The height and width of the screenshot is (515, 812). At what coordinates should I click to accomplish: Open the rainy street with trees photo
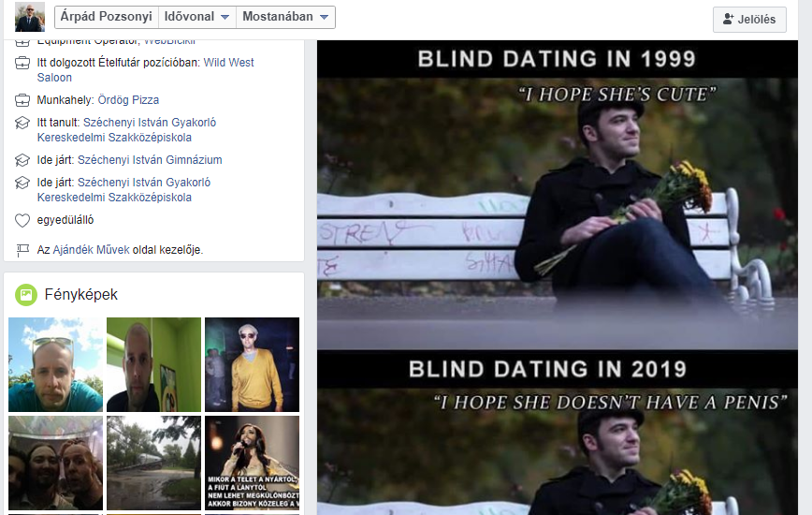click(153, 463)
